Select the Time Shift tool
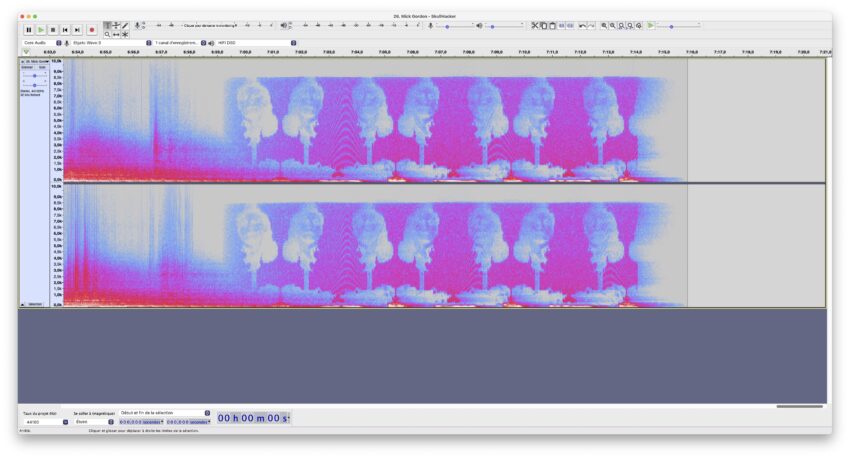The height and width of the screenshot is (458, 850). [116, 34]
